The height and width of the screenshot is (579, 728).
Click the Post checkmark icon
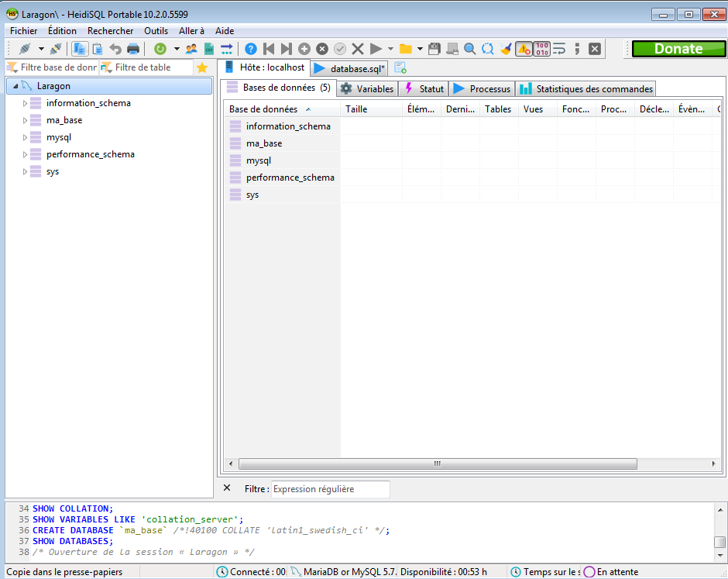click(x=340, y=49)
